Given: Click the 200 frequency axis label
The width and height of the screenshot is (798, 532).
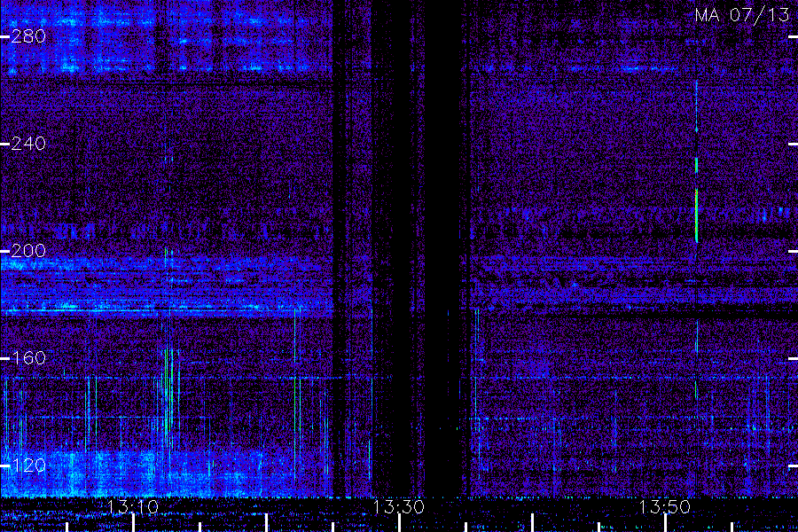Looking at the screenshot, I should (x=28, y=251).
